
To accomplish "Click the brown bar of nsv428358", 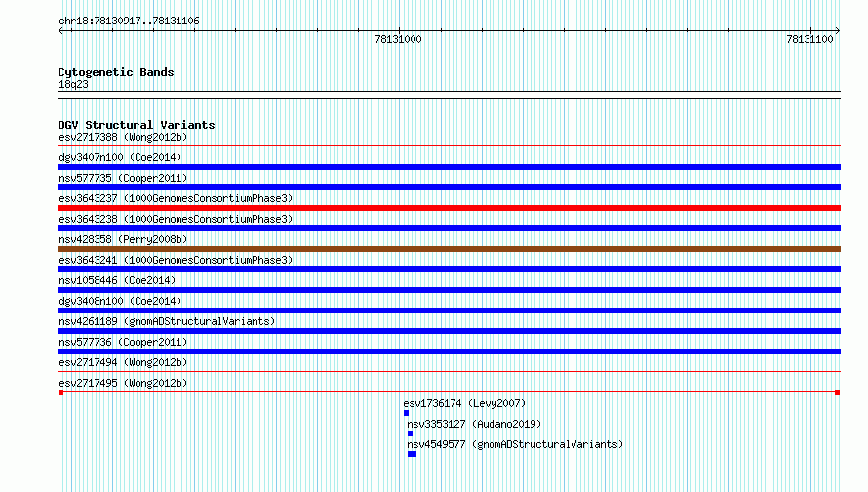I will (x=449, y=249).
